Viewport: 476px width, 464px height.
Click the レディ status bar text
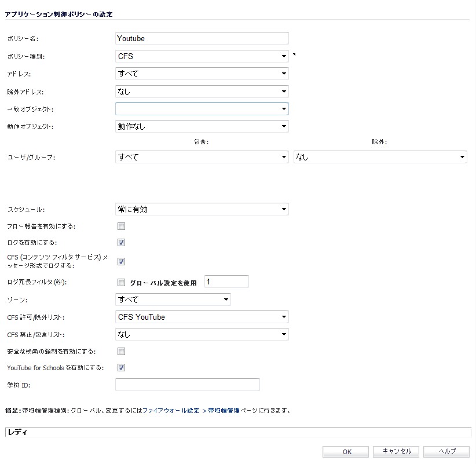(x=17, y=432)
